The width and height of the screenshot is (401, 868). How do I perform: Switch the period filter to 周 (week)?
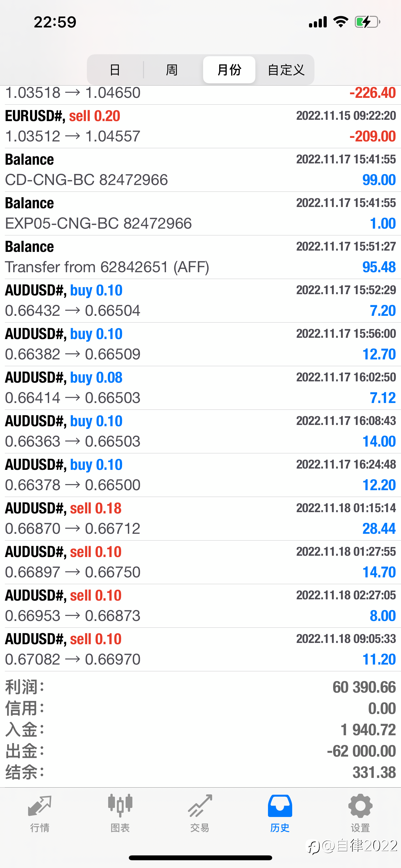(172, 70)
